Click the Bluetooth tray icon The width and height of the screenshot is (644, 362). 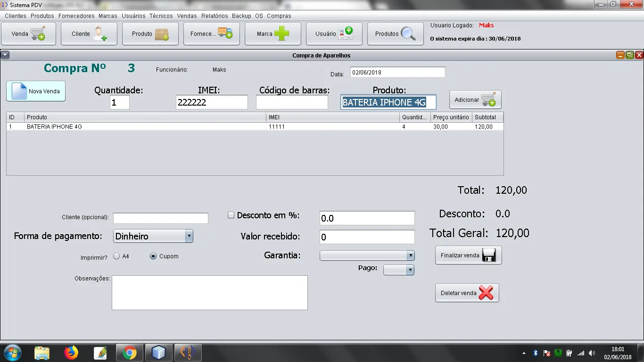point(536,353)
